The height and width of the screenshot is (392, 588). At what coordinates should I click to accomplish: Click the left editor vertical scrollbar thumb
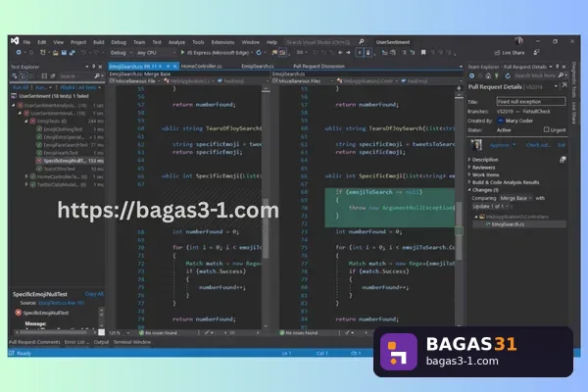click(x=266, y=227)
